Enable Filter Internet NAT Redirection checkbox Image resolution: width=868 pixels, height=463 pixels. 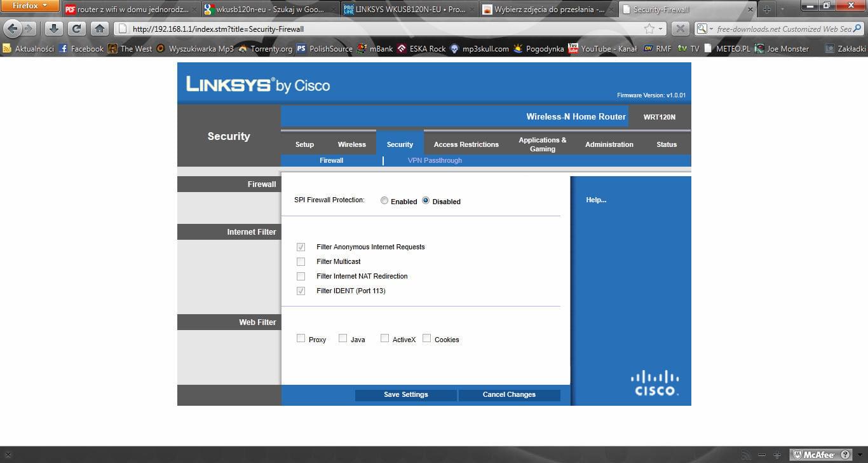tap(301, 276)
